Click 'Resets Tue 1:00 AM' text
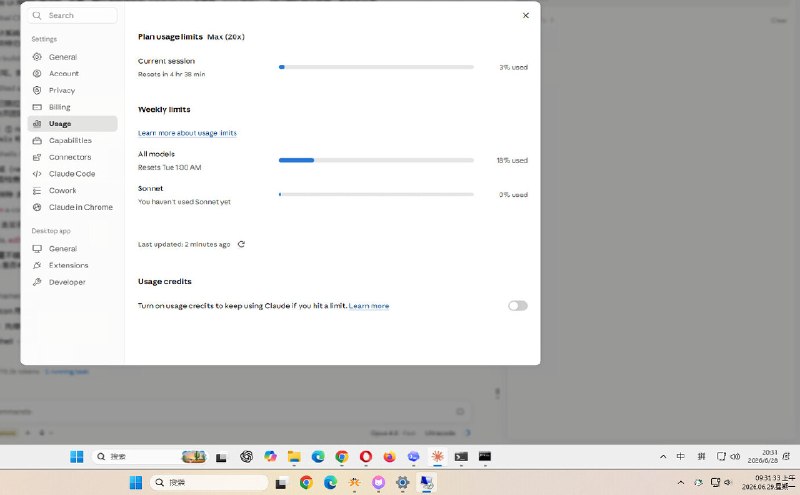 169,167
